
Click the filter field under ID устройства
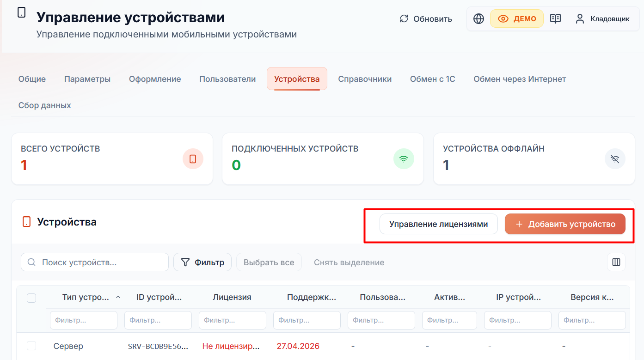[x=158, y=320]
